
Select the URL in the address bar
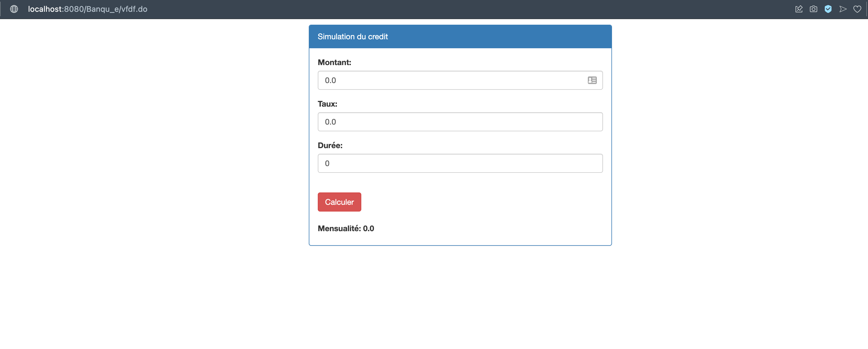coord(88,9)
